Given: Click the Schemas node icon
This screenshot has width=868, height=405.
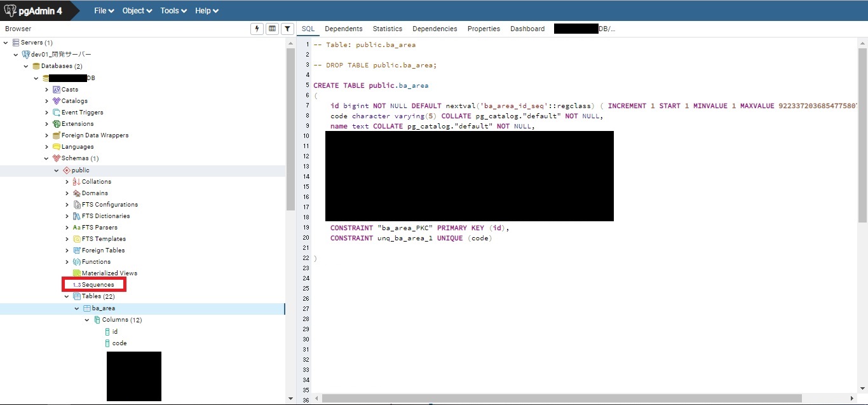Looking at the screenshot, I should (x=57, y=158).
